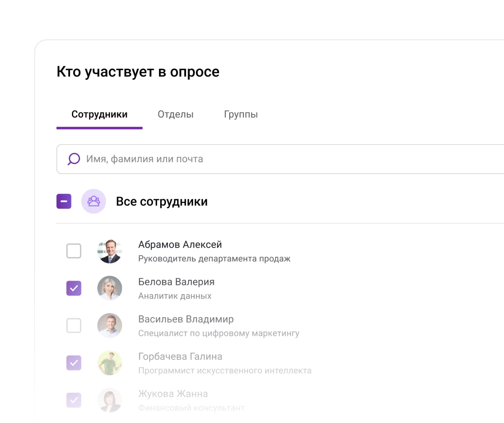The width and height of the screenshot is (504, 423).
Task: Select the Сотрудники tab
Action: [99, 114]
